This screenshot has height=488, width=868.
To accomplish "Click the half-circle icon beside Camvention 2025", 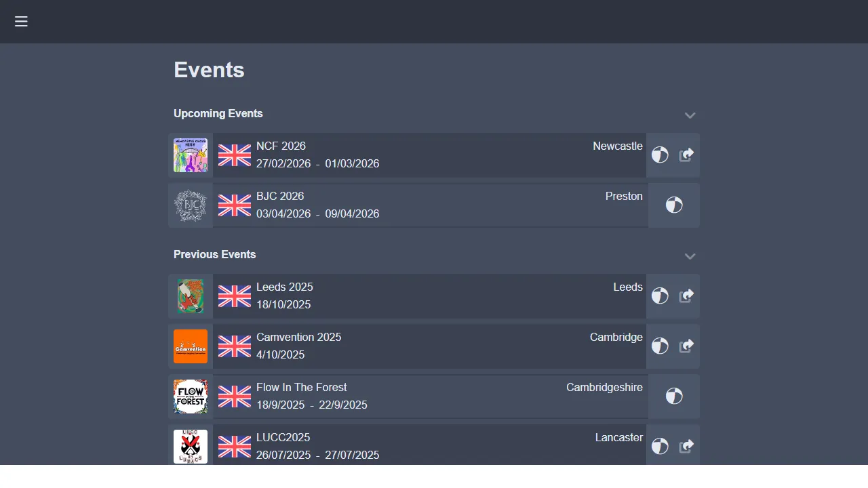I will click(x=660, y=346).
